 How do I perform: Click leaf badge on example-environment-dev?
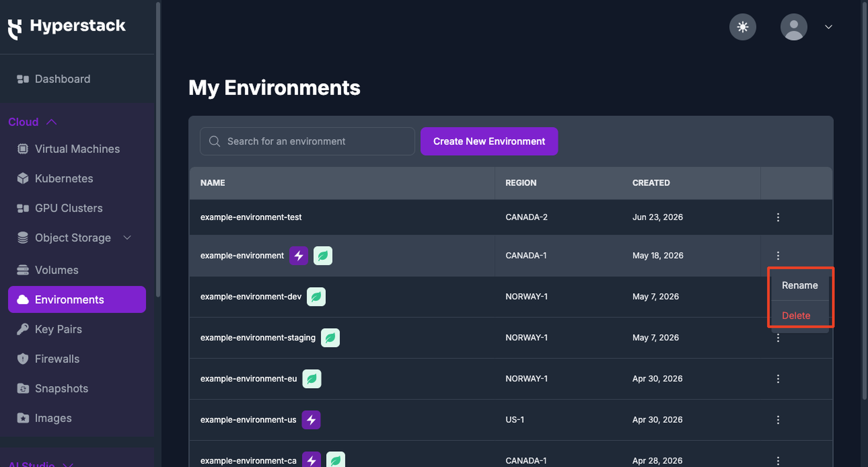(x=316, y=297)
